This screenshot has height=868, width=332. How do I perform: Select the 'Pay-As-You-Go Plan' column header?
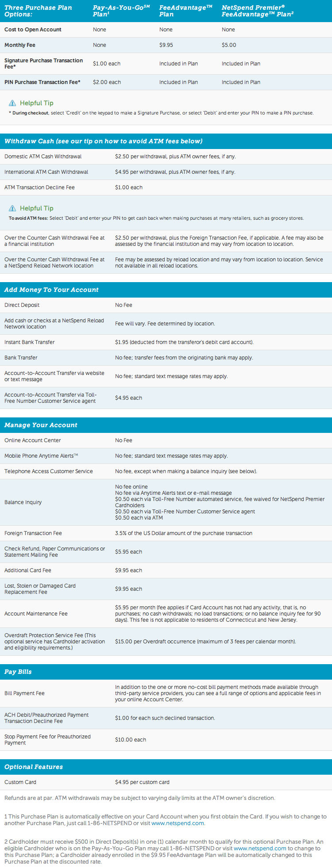[121, 11]
